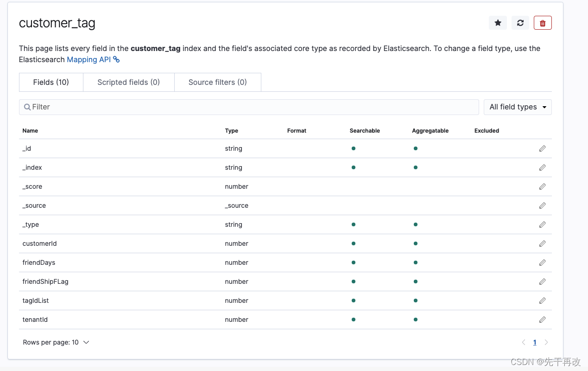
Task: Click the star set-default-index icon
Action: (498, 23)
